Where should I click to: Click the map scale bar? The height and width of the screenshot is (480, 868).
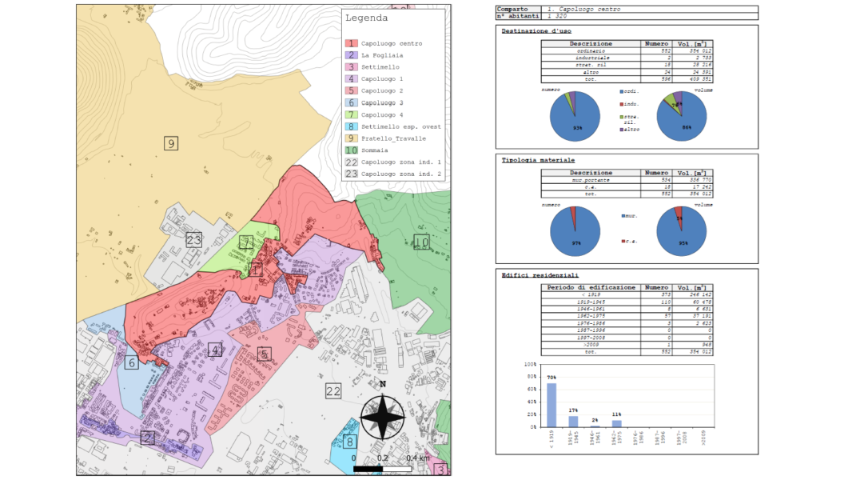coord(384,467)
